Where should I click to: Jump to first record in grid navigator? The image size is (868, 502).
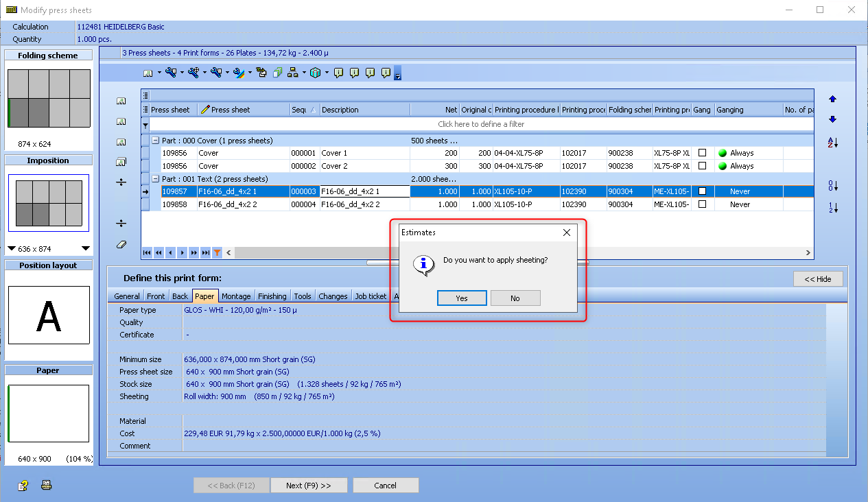click(x=147, y=253)
